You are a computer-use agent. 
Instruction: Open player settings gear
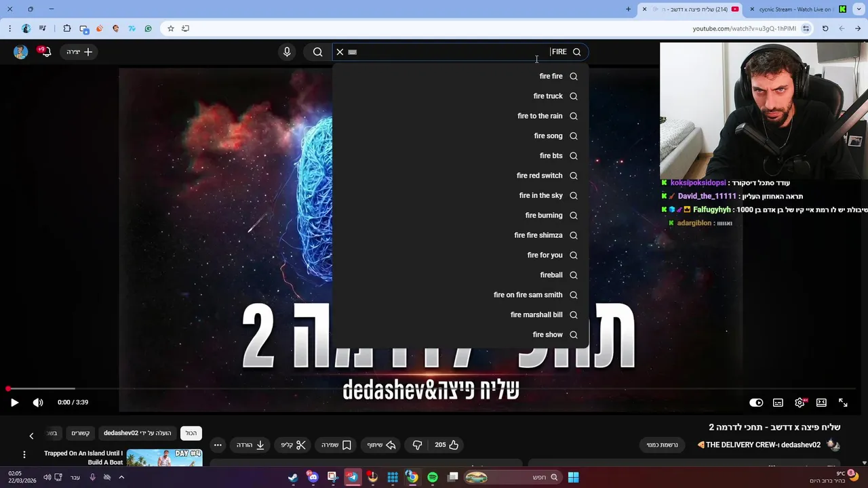[x=800, y=402]
